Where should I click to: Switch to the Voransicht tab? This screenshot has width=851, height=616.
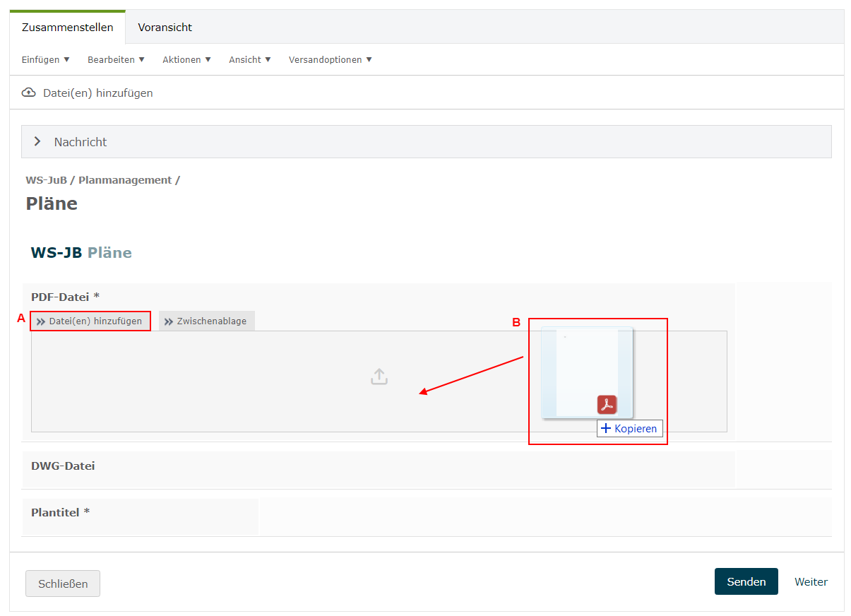tap(165, 28)
